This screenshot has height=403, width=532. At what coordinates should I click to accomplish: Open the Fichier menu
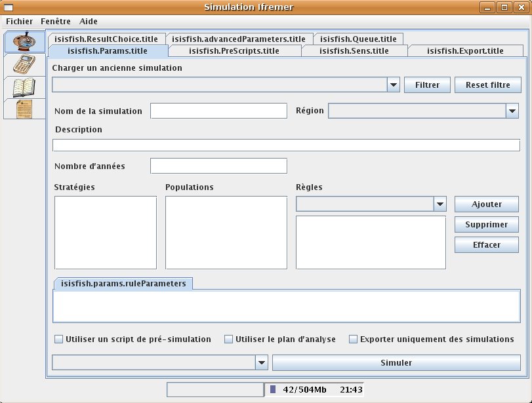(19, 22)
